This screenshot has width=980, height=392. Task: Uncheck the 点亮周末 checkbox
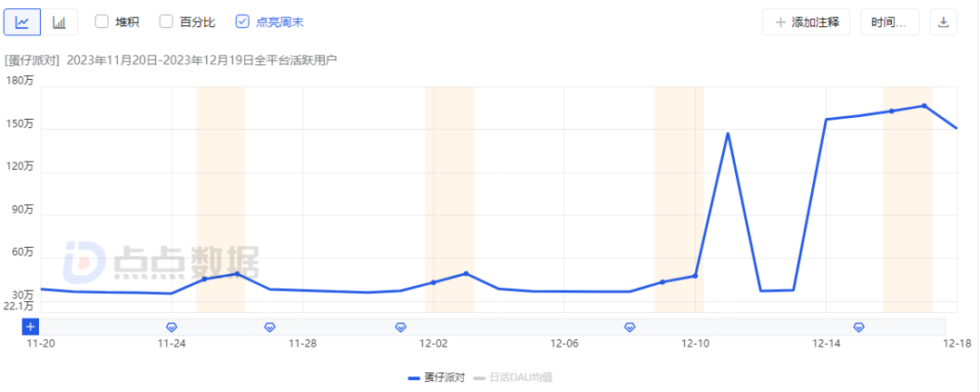(x=242, y=21)
